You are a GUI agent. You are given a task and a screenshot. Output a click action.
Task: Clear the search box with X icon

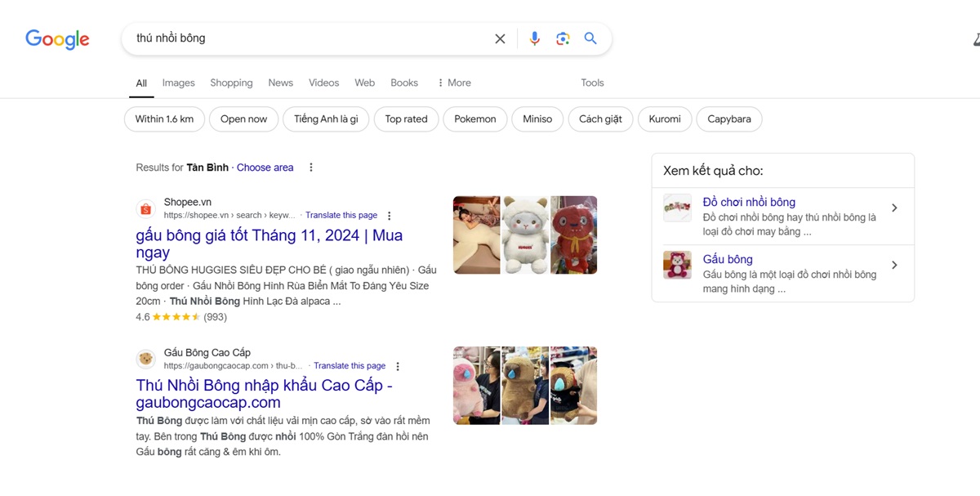pos(500,38)
